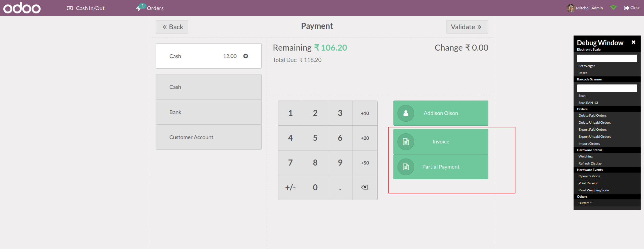Go back from the Payment screen

(172, 27)
